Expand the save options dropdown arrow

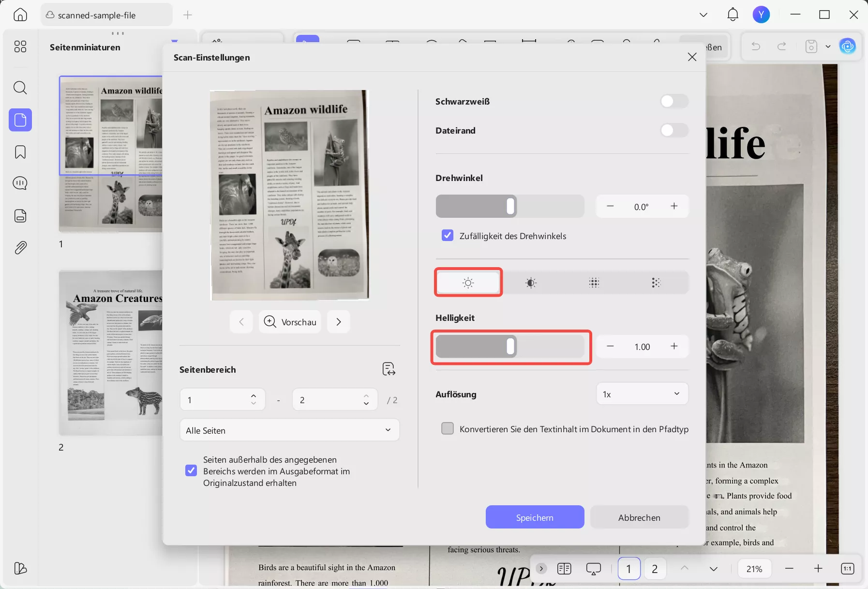click(828, 46)
